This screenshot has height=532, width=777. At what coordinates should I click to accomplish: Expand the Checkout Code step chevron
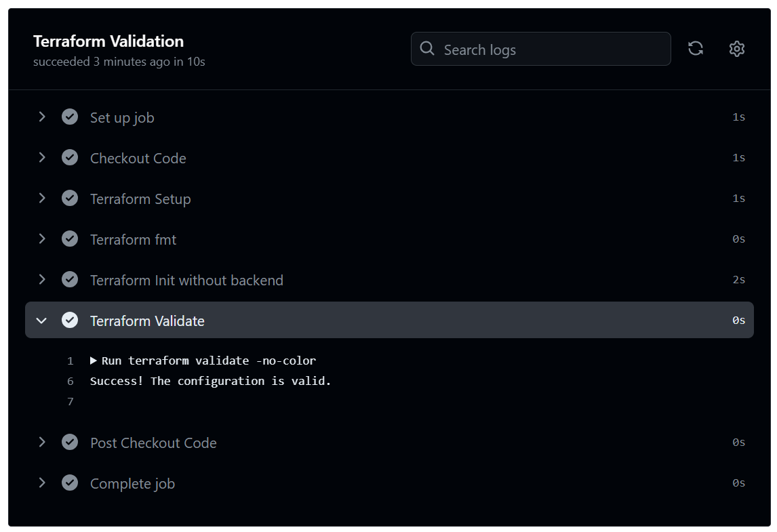(x=42, y=158)
